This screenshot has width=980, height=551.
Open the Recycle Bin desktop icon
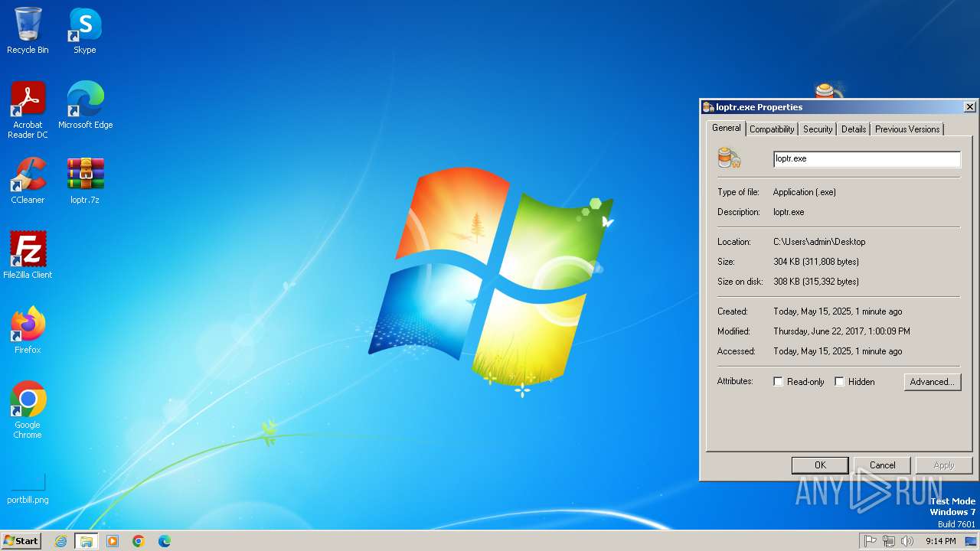coord(28,31)
